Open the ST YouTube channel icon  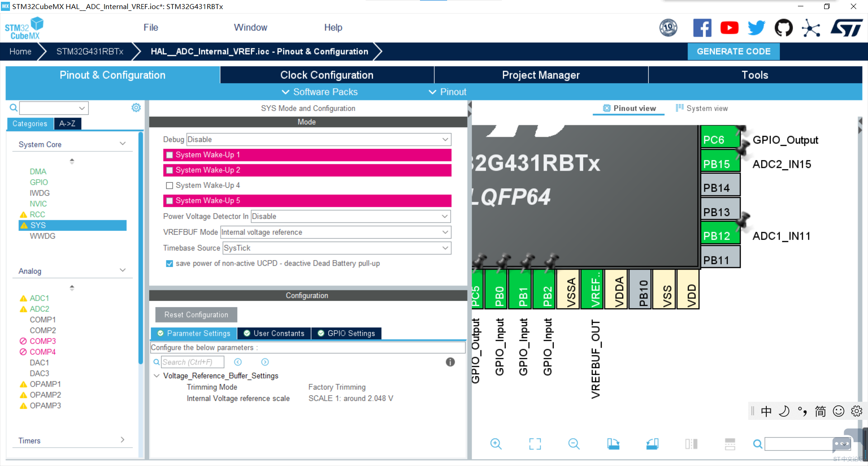[x=729, y=28]
